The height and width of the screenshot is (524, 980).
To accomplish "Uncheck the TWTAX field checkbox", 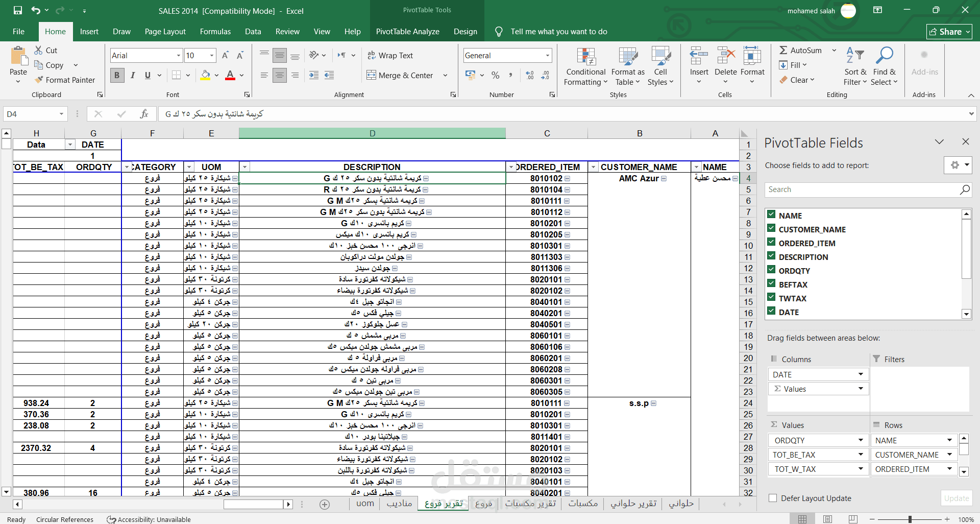I will click(x=771, y=297).
